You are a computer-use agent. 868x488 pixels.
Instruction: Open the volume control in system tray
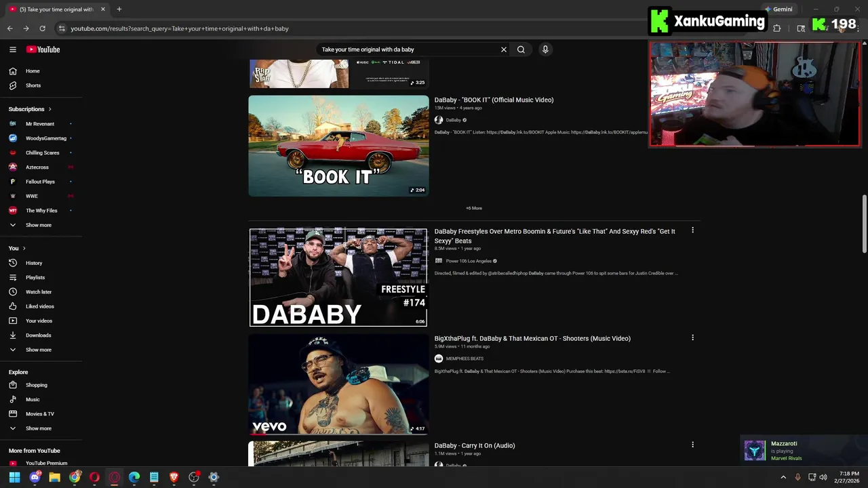pos(823,477)
